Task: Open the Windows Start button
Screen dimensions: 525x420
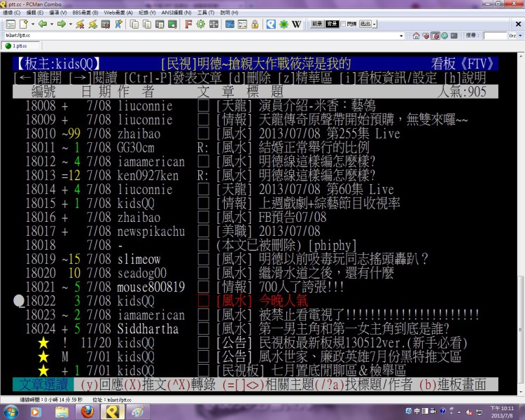Action: pos(10,412)
